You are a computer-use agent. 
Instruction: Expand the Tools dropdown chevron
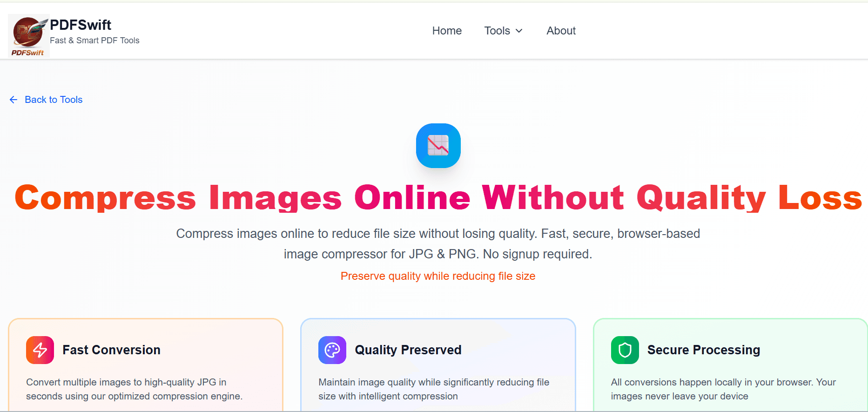pyautogui.click(x=519, y=31)
